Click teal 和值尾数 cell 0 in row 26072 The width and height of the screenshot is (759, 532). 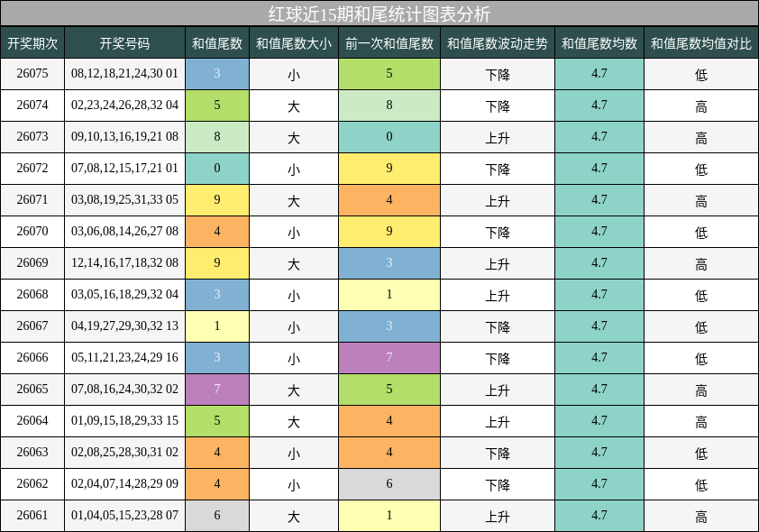click(217, 168)
